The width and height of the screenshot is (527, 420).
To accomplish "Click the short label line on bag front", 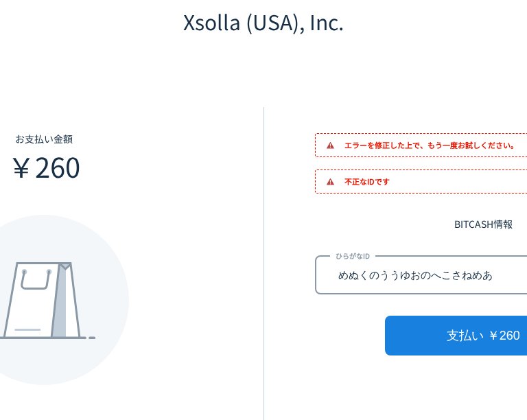I will pos(27,329).
